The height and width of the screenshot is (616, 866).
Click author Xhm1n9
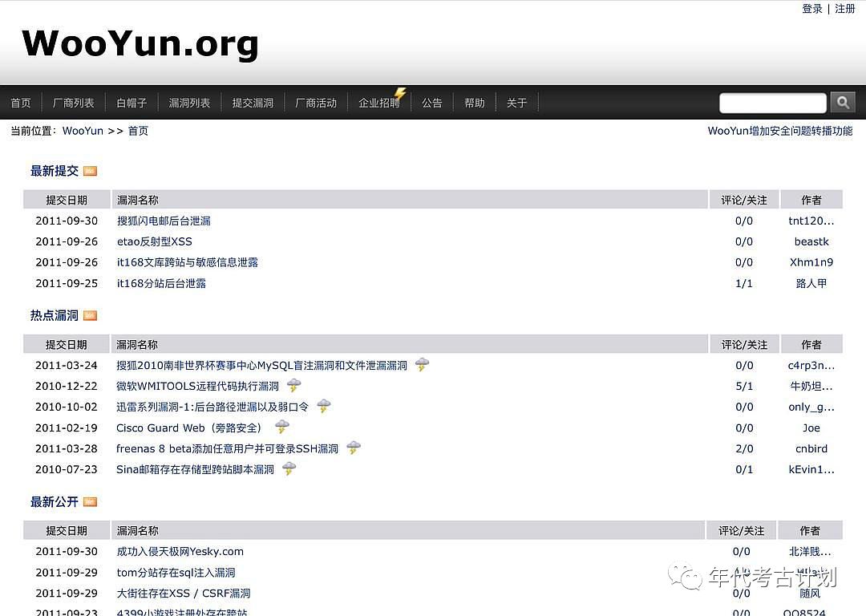(811, 262)
